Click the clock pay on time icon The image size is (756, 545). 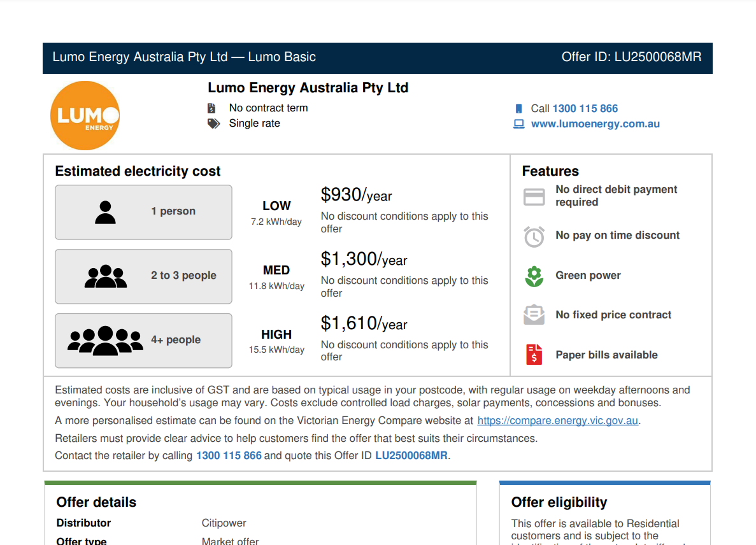pos(534,237)
